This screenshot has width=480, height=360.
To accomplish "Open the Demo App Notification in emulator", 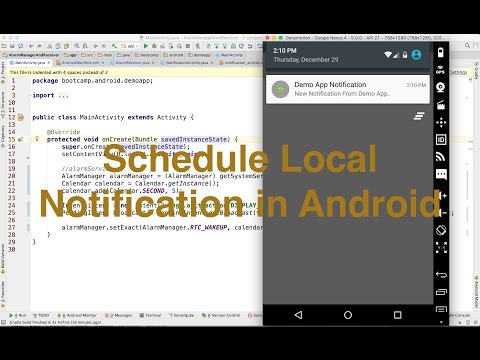I will point(348,89).
